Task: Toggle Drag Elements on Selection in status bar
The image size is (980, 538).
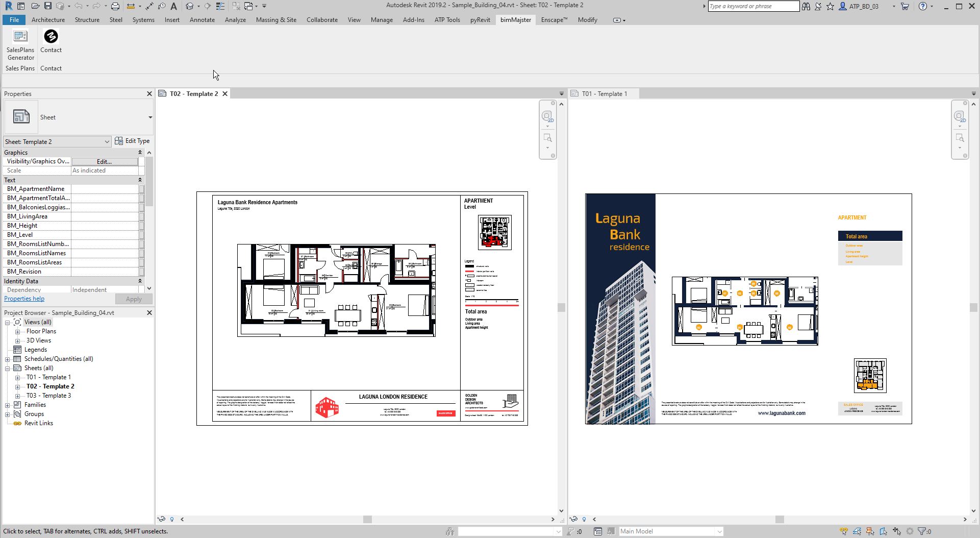Action: 897,531
